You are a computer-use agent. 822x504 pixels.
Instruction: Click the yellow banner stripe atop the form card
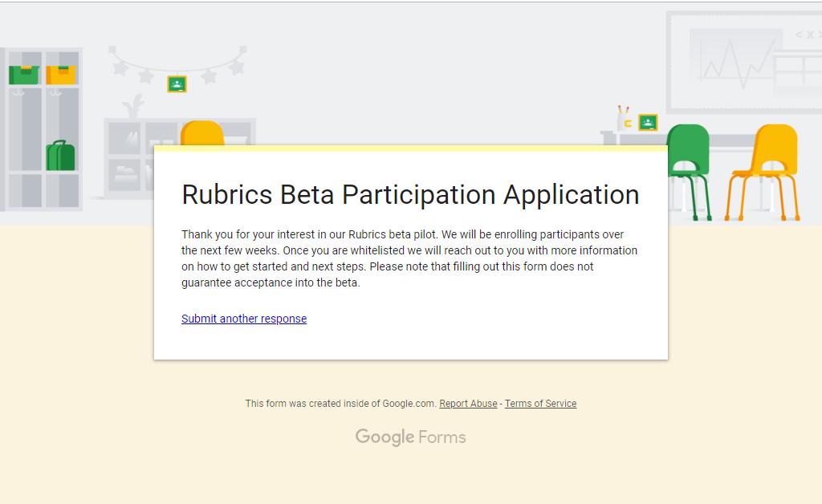point(409,148)
